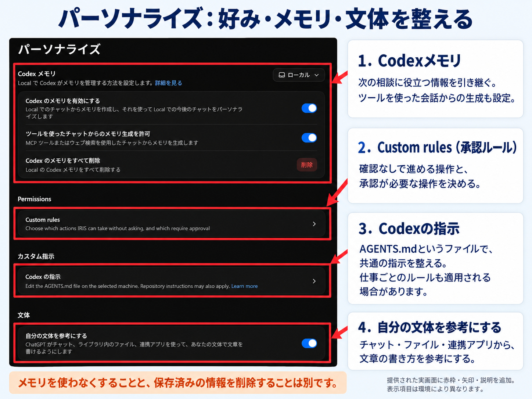Open the Custom rules row
This screenshot has width=532, height=399.
[172, 224]
